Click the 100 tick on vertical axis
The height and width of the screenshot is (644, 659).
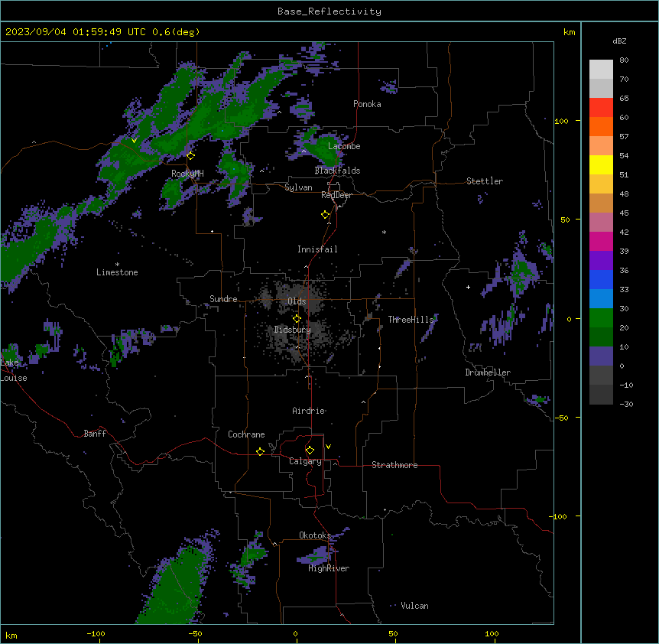pyautogui.click(x=561, y=121)
